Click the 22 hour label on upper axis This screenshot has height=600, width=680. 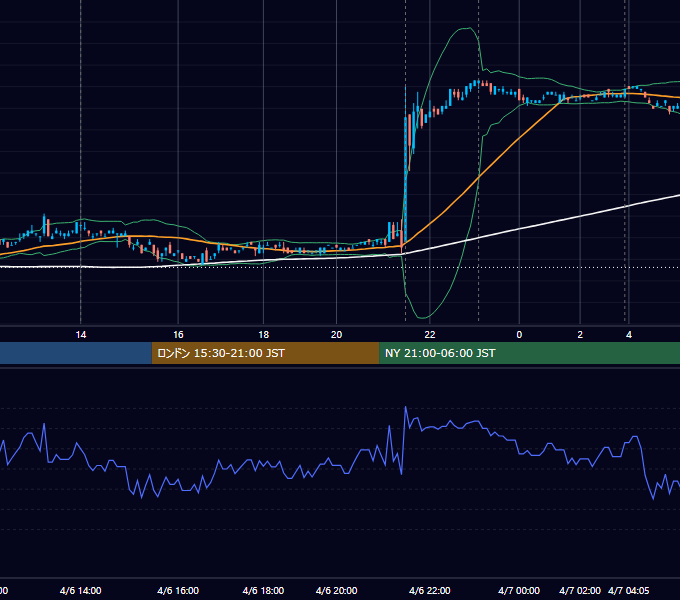(x=430, y=335)
